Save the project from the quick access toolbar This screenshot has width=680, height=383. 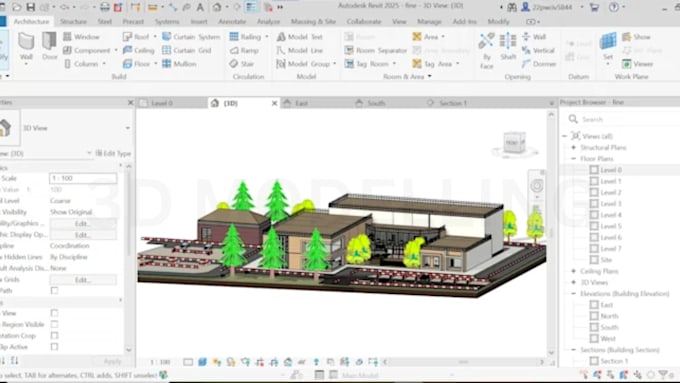click(30, 7)
